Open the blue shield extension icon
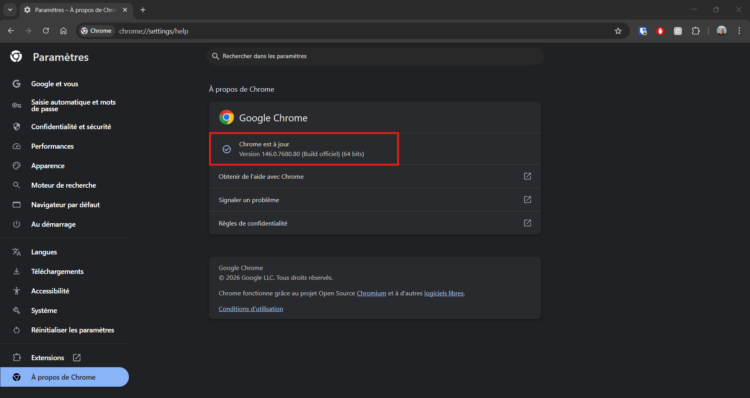The width and height of the screenshot is (750, 398). point(643,31)
